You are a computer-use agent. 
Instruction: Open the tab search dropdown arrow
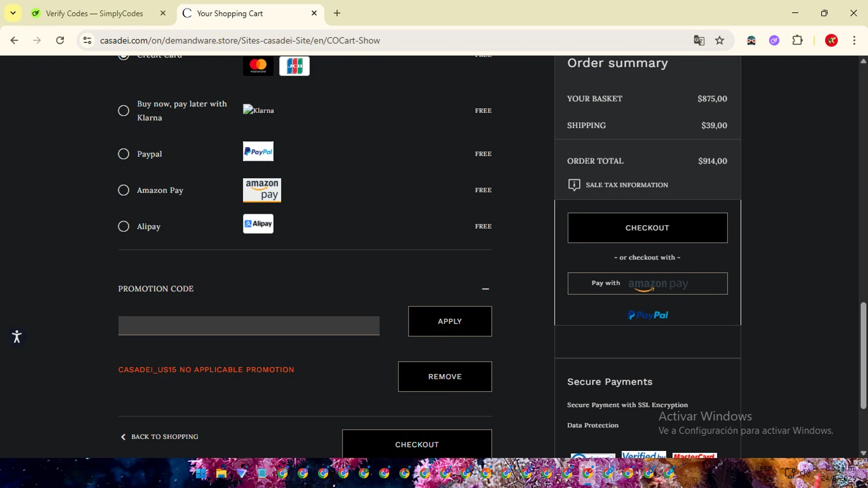pyautogui.click(x=13, y=13)
